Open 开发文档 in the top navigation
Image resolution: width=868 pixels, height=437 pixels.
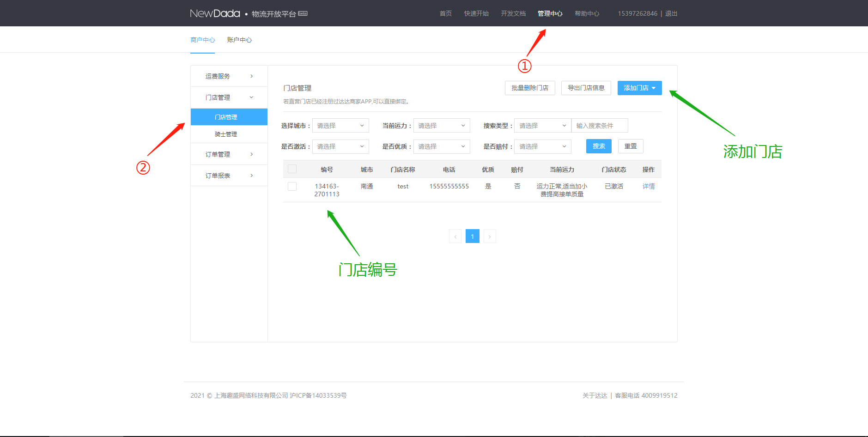(x=513, y=13)
